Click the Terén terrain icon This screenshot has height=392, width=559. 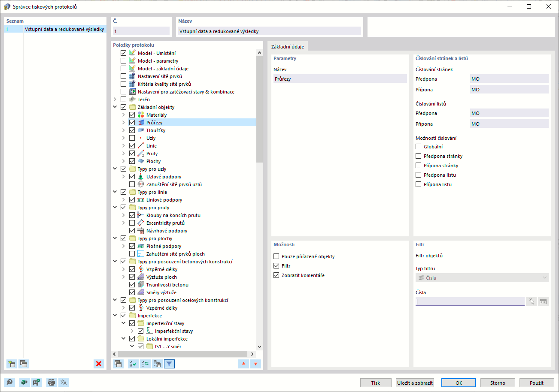pyautogui.click(x=132, y=100)
